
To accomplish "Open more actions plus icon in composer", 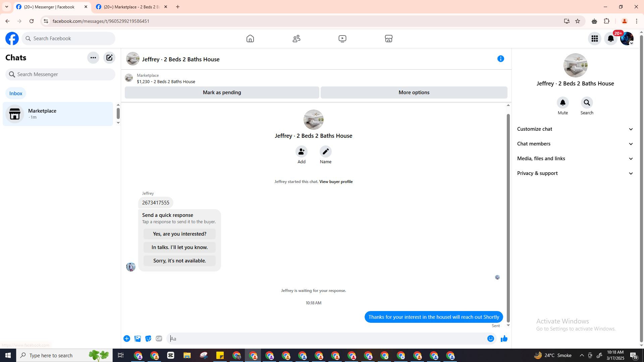I will pos(126,339).
